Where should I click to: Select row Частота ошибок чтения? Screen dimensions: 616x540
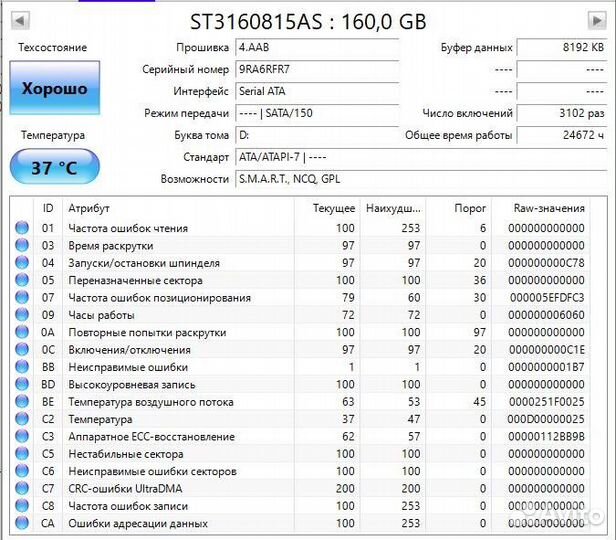[301, 228]
